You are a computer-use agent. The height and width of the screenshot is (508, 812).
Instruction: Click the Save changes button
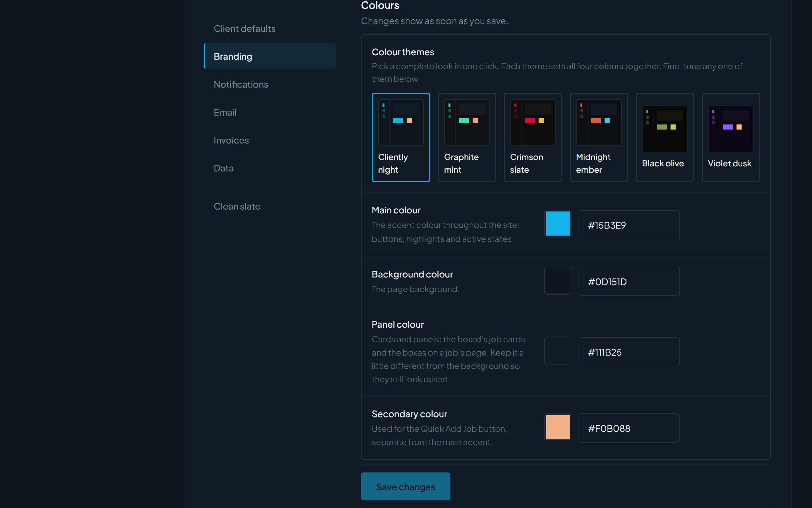[x=405, y=486]
